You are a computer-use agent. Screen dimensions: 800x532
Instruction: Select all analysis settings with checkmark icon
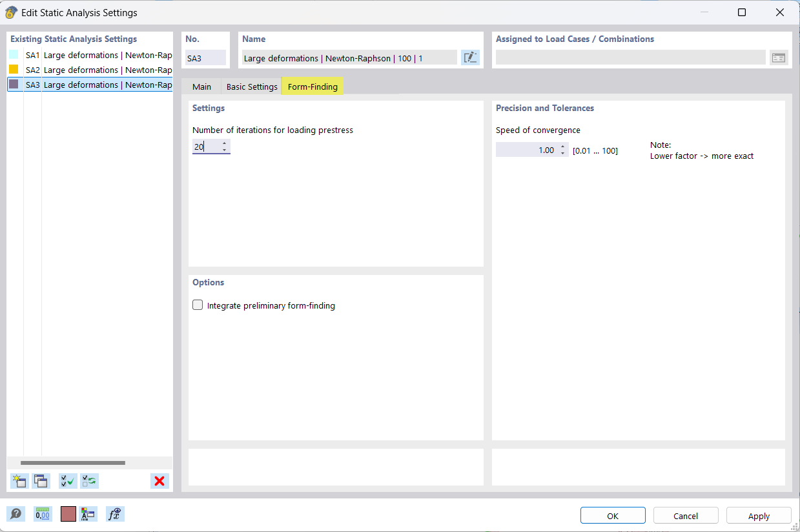click(67, 480)
